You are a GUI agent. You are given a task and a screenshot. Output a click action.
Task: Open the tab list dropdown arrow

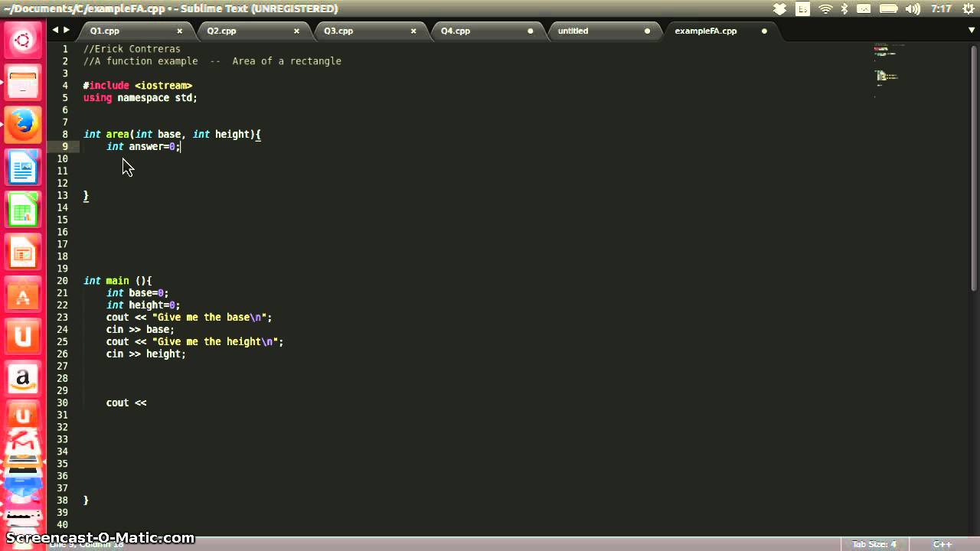972,31
